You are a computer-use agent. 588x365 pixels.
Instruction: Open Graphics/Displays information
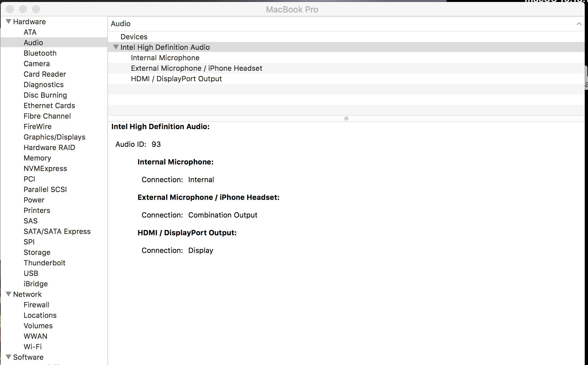coord(54,137)
